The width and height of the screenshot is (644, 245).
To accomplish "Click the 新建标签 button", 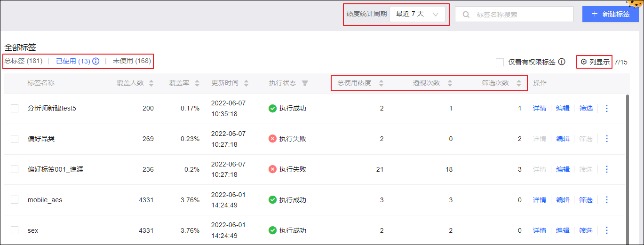I will (610, 14).
